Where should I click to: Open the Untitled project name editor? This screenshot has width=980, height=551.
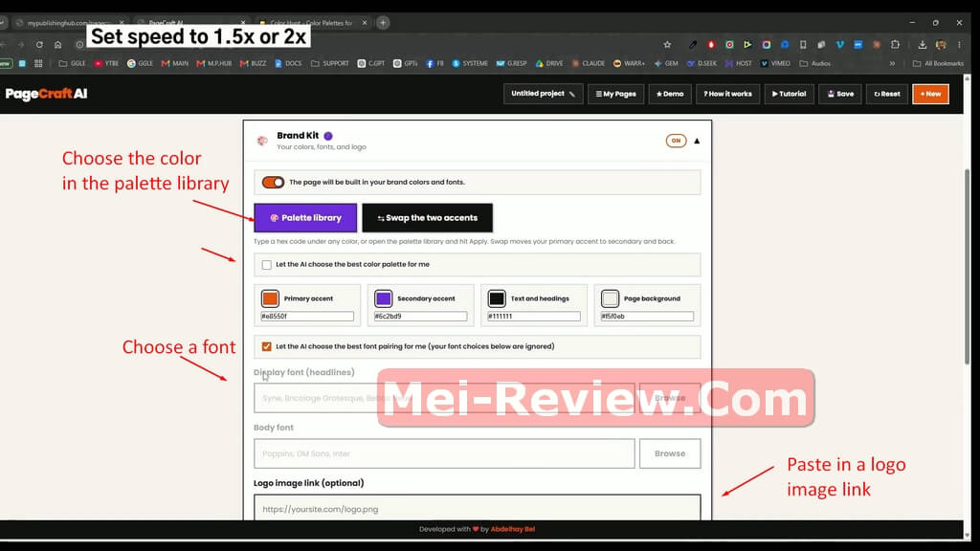544,94
